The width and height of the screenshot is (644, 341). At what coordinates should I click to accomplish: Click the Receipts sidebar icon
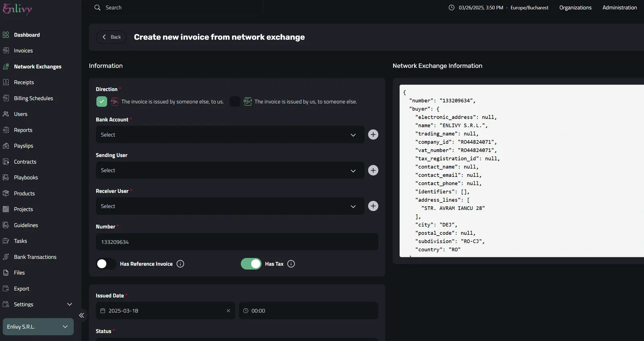pos(6,82)
